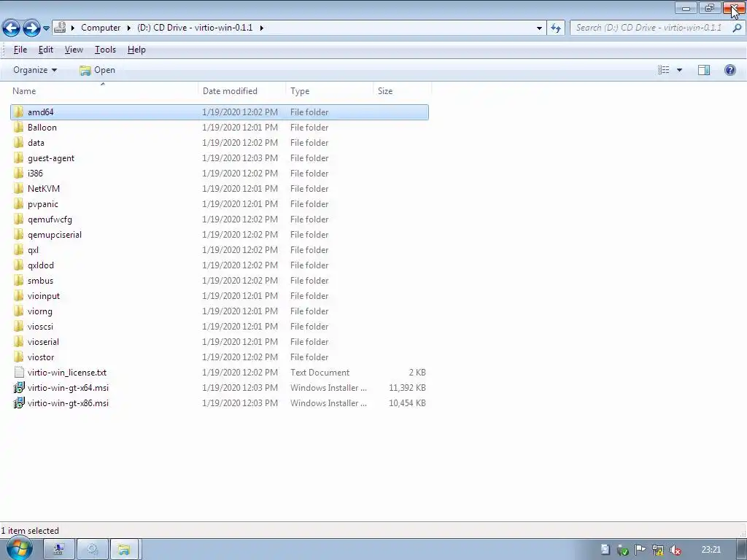Open the recent pages dropdown arrow
The image size is (747, 560).
coord(46,28)
